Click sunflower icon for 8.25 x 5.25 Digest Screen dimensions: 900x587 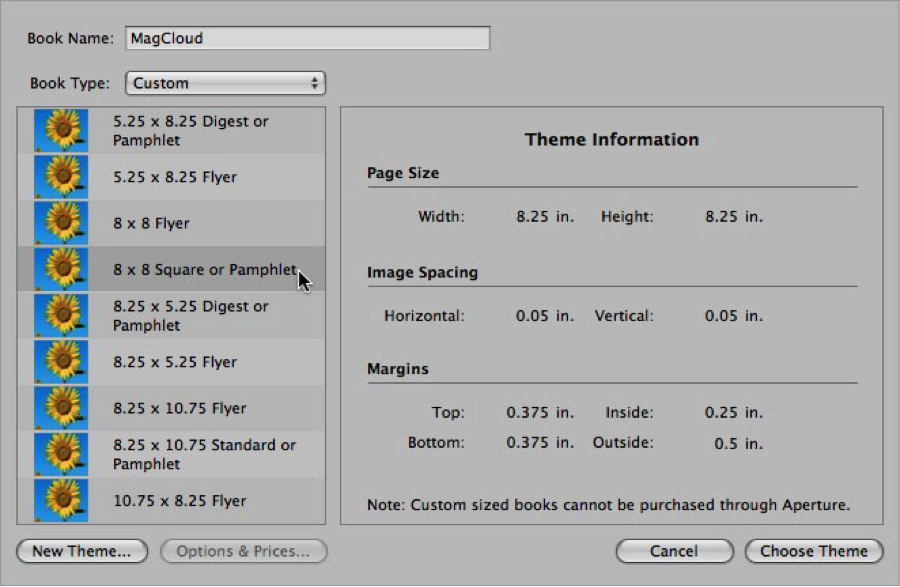(61, 316)
